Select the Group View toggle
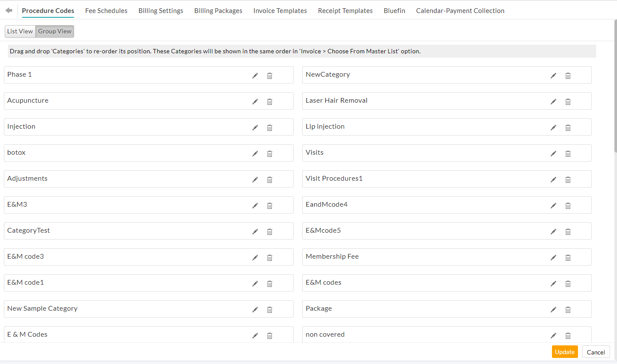The height and width of the screenshot is (364, 617). 55,31
